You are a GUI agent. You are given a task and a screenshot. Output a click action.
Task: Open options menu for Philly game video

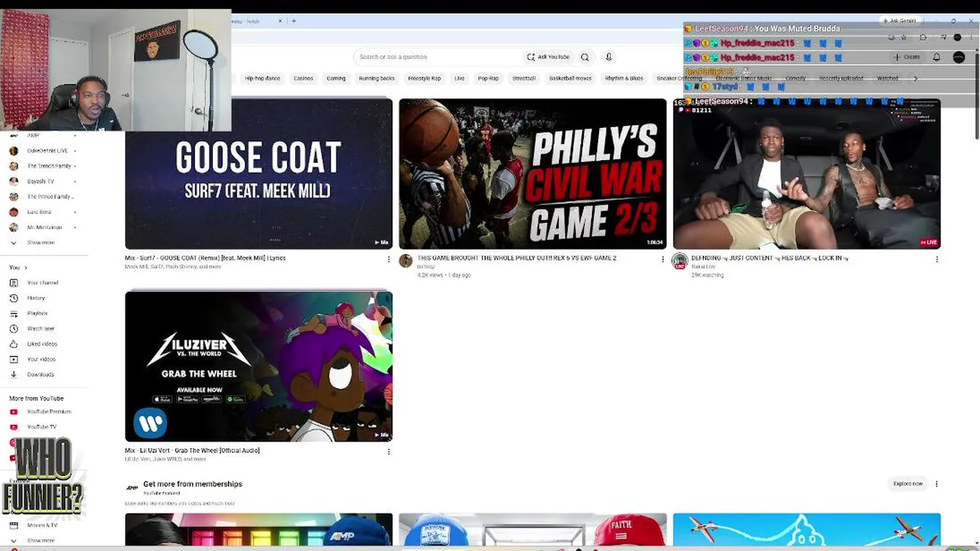pos(663,259)
